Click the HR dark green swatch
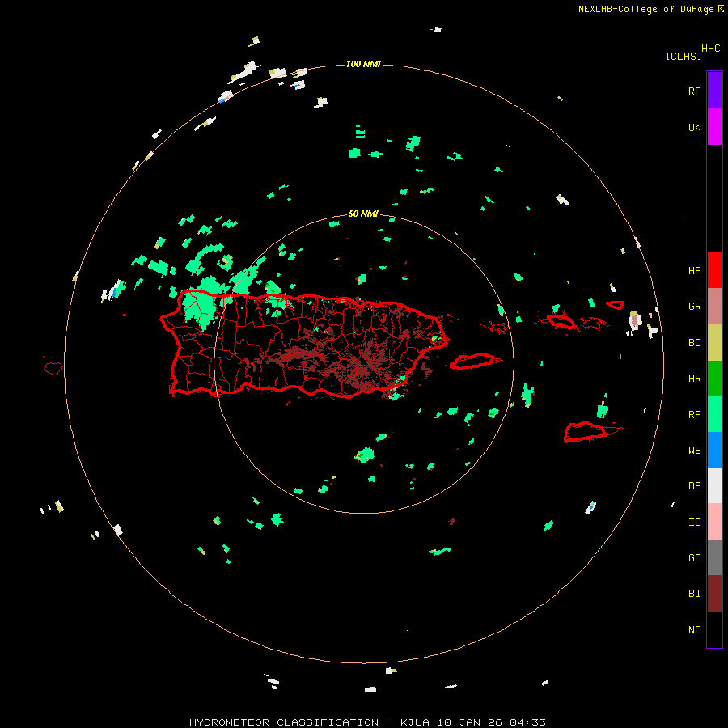The image size is (728, 728). pos(714,379)
